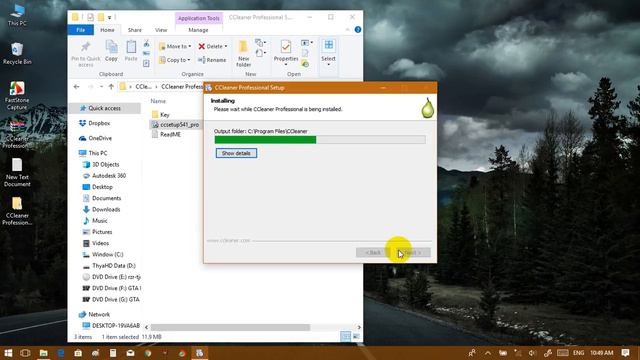Open the Mail app on the taskbar
Screen dimensions: 640x360
[x=130, y=353]
